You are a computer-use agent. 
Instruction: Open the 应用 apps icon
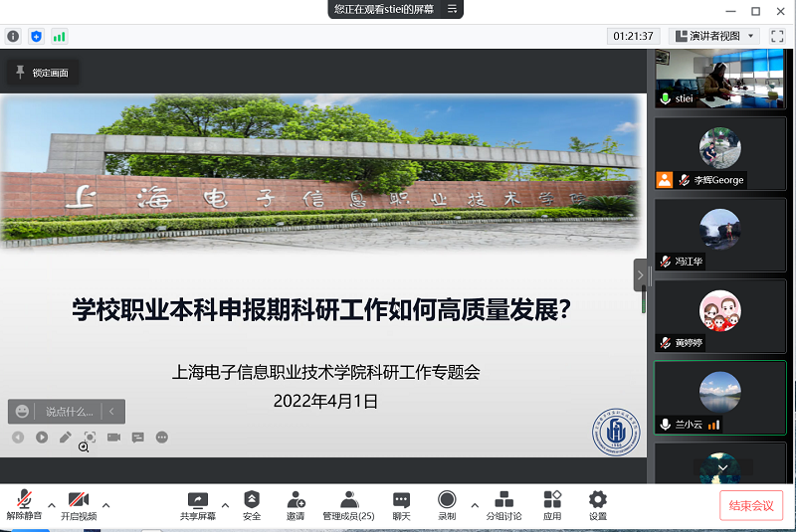[552, 504]
